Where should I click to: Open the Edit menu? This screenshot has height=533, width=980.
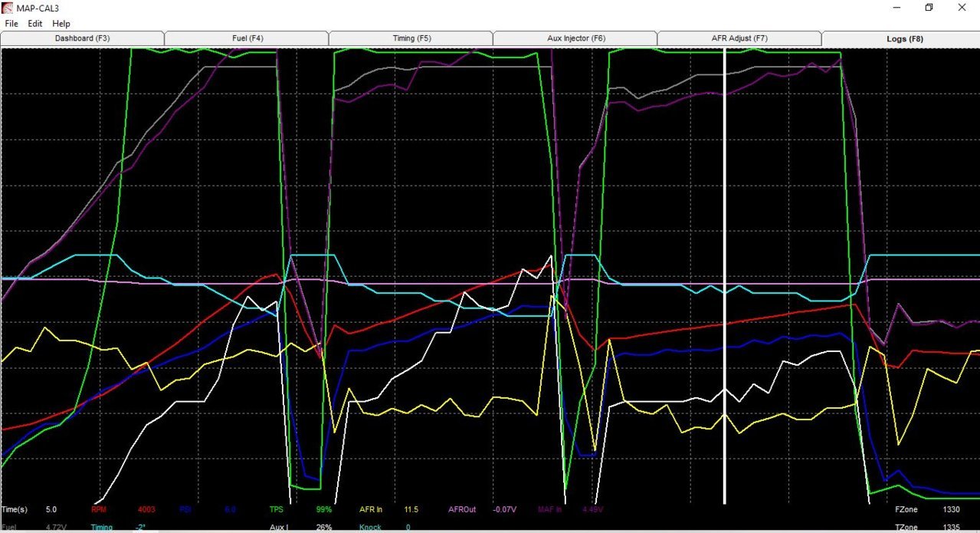[x=35, y=24]
